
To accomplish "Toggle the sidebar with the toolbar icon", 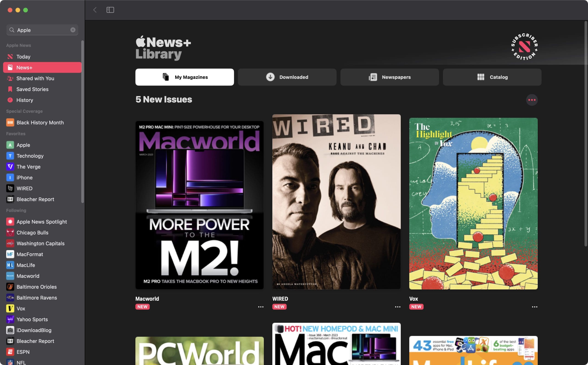I will (110, 10).
